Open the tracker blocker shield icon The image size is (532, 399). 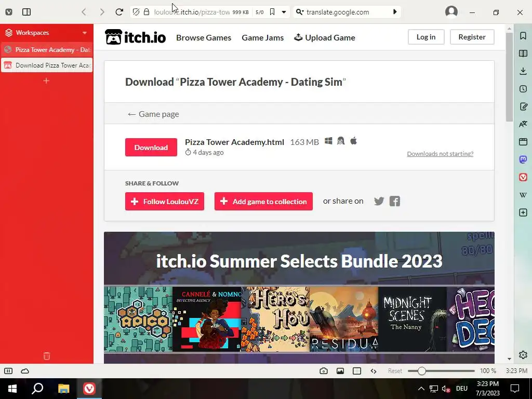click(x=136, y=12)
